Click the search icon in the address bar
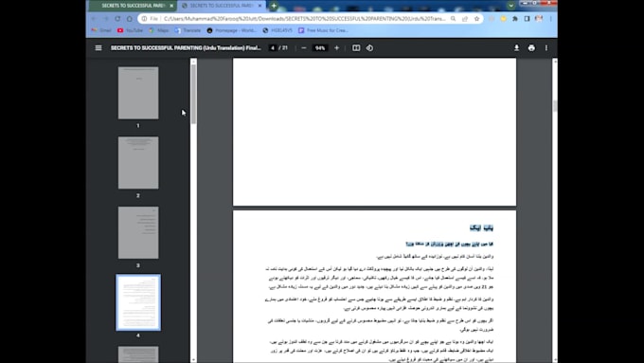The height and width of the screenshot is (363, 644). coord(453,19)
